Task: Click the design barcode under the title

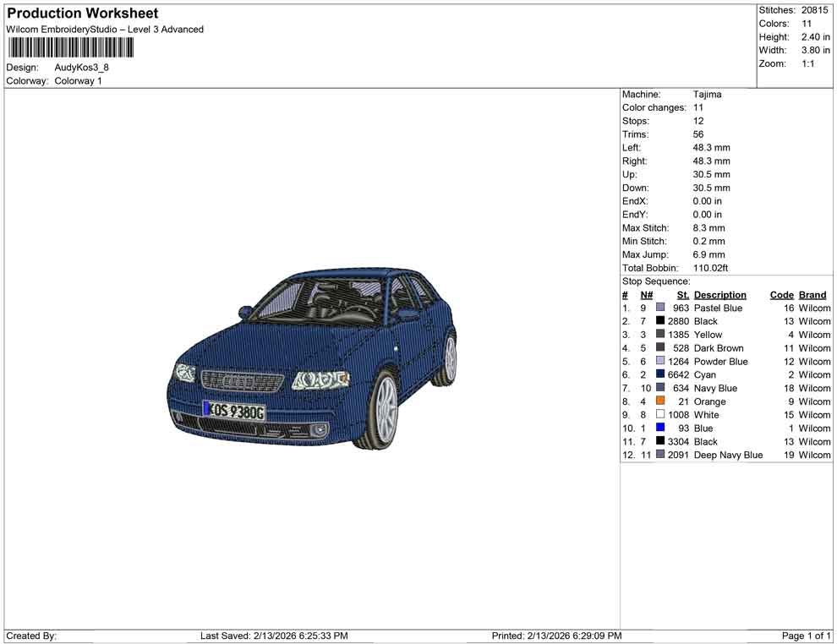Action: point(71,46)
